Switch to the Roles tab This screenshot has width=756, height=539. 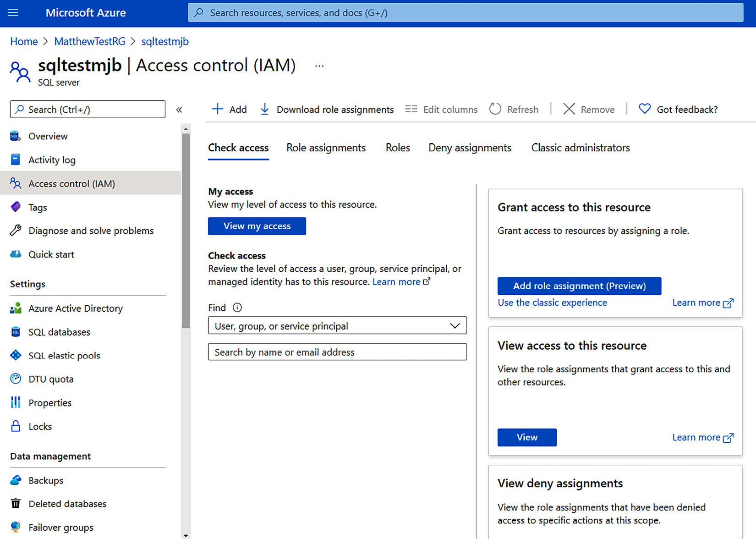[x=398, y=148]
